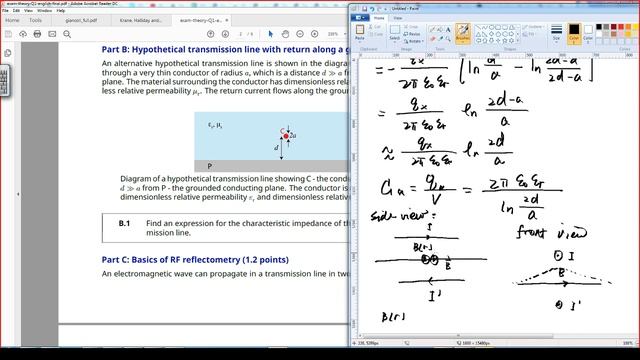The image size is (640, 360).
Task: Undo the last stroke in Paint
Action: [x=372, y=9]
